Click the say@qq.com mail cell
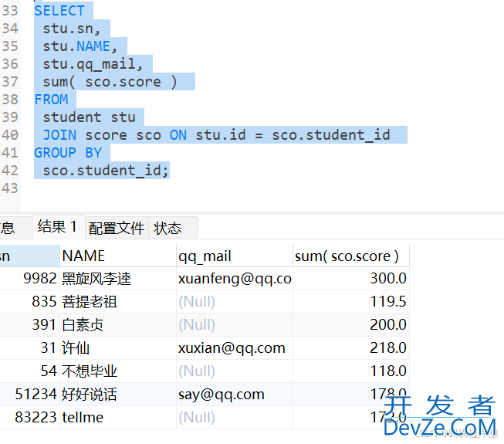Screen dimensions: 504x444 [235, 394]
